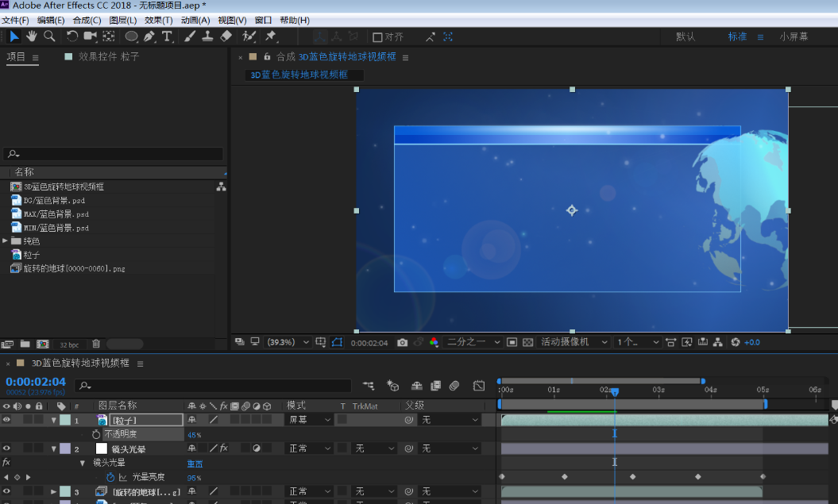Select the Pen tool

click(149, 37)
